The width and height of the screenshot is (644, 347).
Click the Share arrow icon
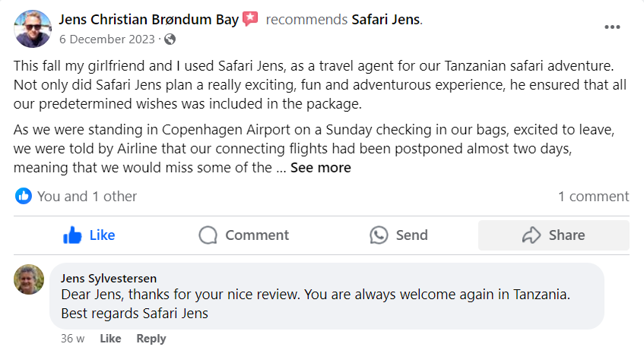click(x=531, y=235)
